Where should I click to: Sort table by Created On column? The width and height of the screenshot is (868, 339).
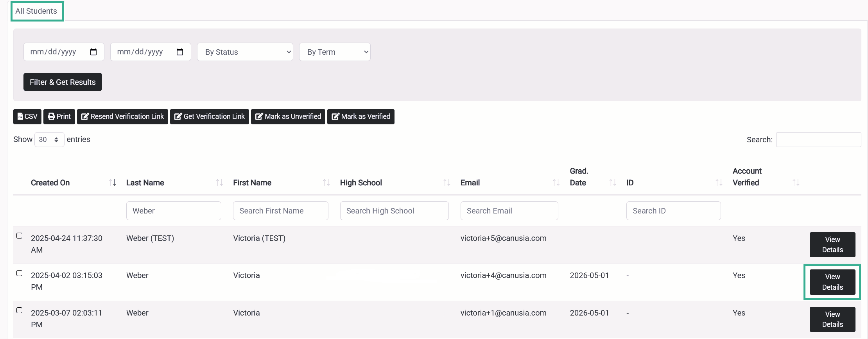(x=74, y=183)
